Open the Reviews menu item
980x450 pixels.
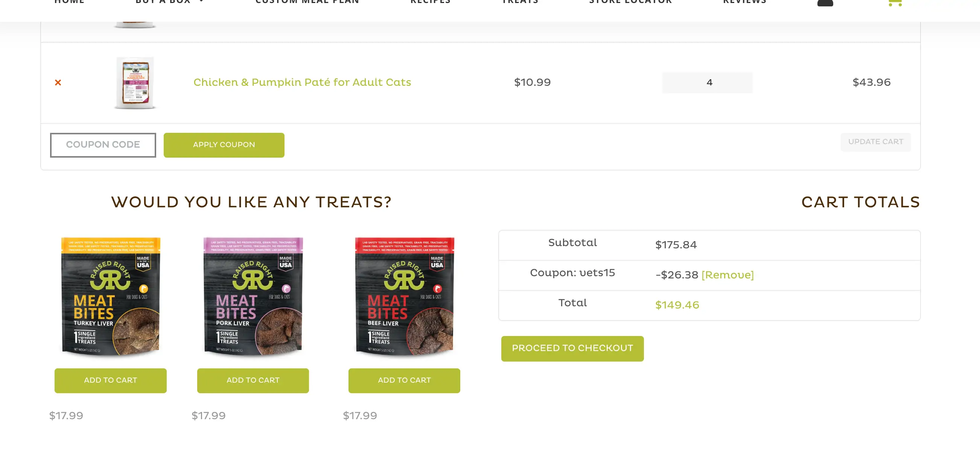point(744,2)
